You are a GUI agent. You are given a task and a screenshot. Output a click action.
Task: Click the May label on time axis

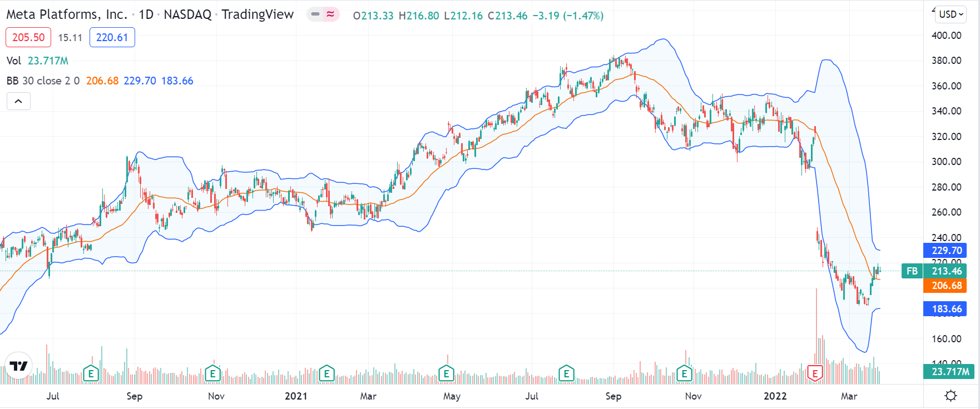[452, 396]
